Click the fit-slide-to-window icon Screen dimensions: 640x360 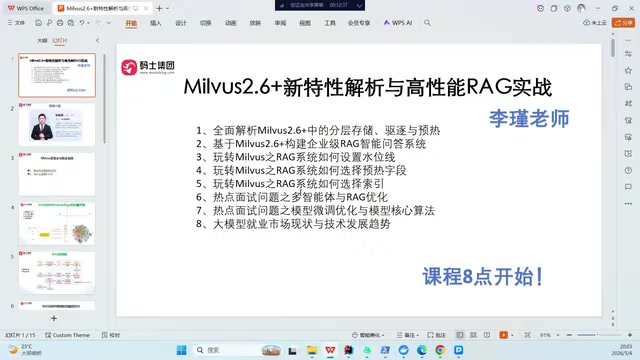tap(527, 335)
